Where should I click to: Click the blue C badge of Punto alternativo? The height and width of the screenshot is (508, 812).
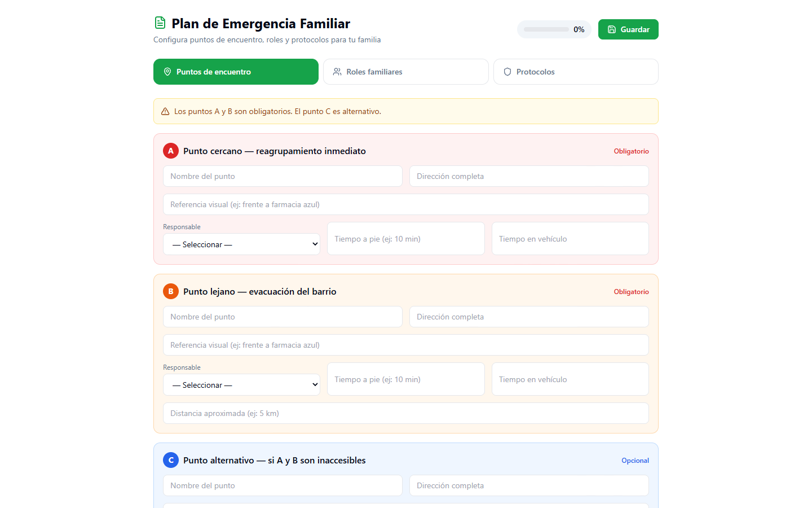coord(171,460)
